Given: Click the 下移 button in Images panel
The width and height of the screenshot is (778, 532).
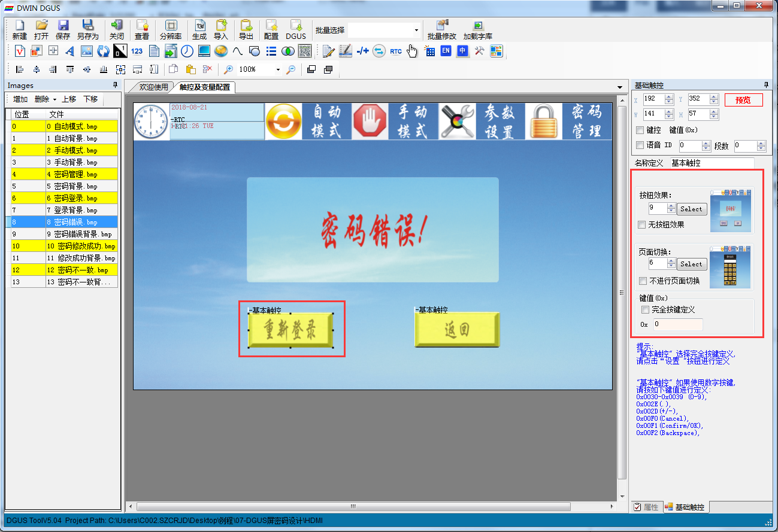Looking at the screenshot, I should click(x=90, y=99).
